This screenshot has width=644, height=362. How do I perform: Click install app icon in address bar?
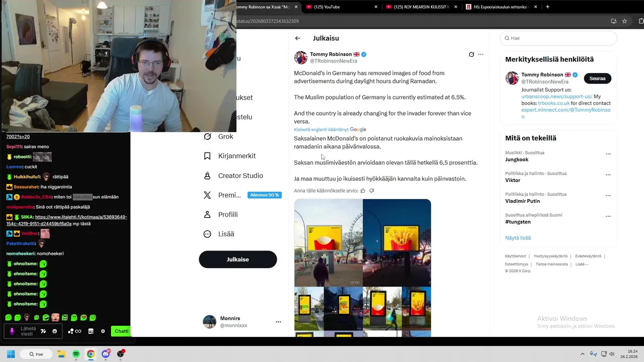613,21
